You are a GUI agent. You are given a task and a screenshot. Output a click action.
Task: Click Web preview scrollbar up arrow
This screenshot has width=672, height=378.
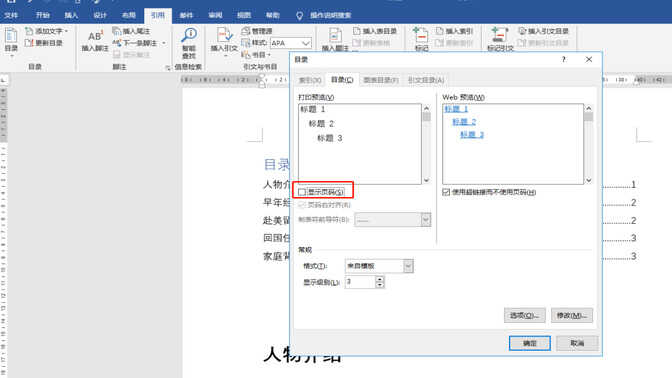coord(589,108)
